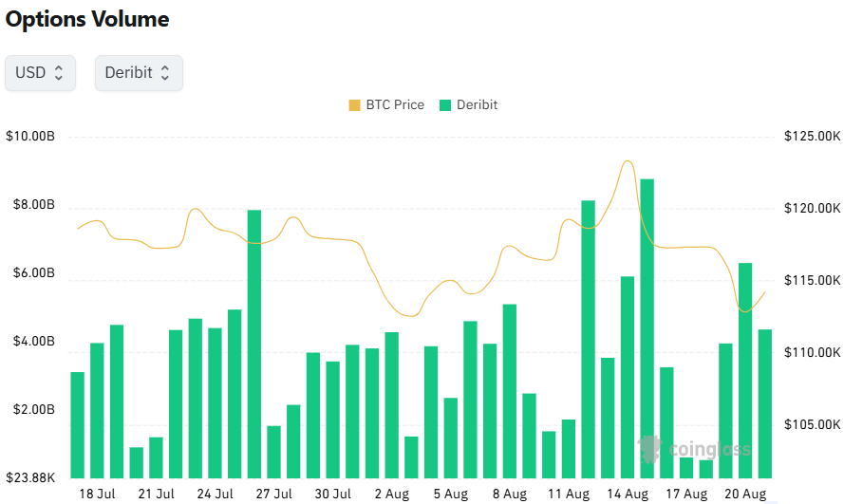844x504 pixels.
Task: Click the $4.00B left axis label
Action: click(x=34, y=341)
